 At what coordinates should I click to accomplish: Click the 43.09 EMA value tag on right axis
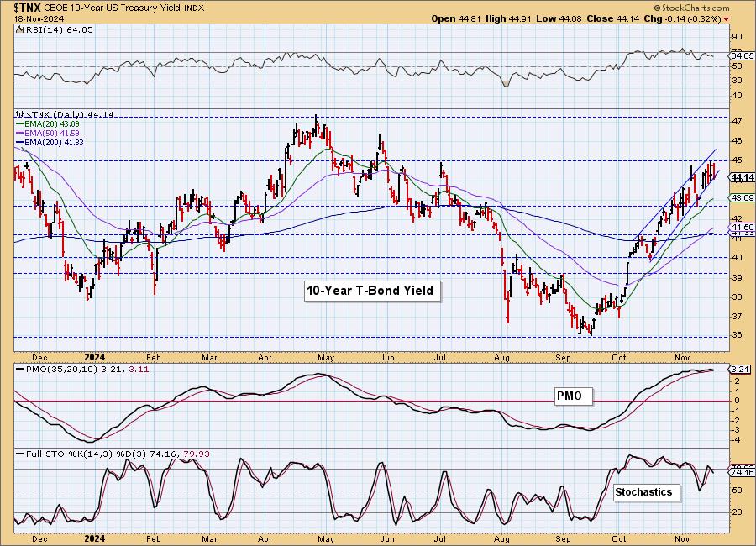743,197
